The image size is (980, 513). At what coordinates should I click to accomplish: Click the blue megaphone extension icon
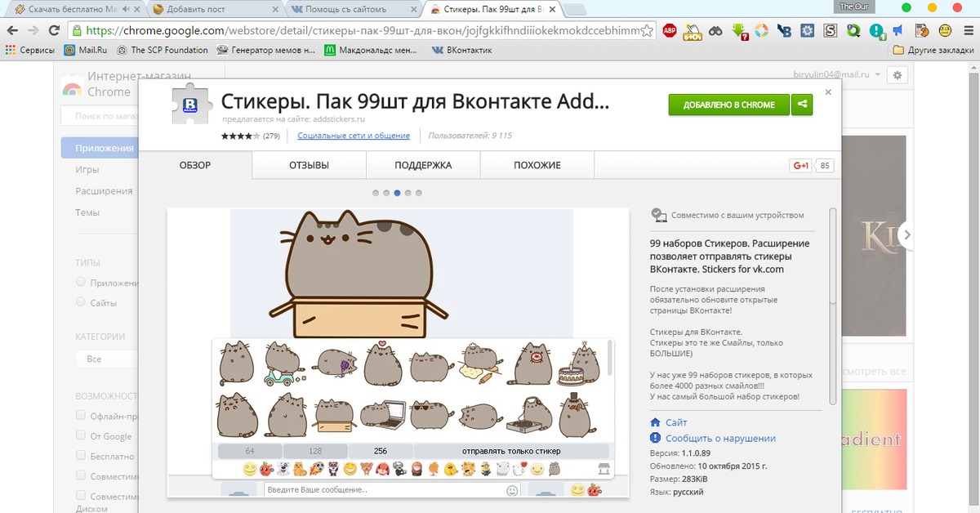[x=898, y=31]
